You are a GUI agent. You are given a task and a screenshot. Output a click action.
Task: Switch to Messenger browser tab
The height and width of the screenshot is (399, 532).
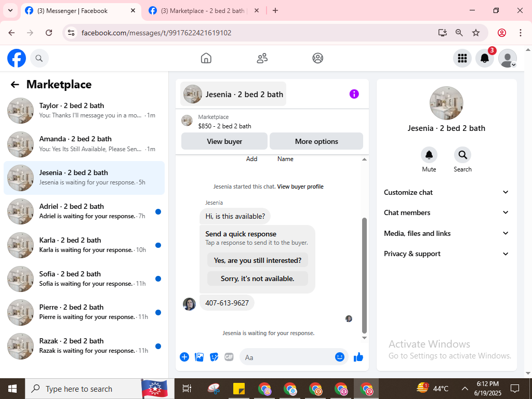81,11
